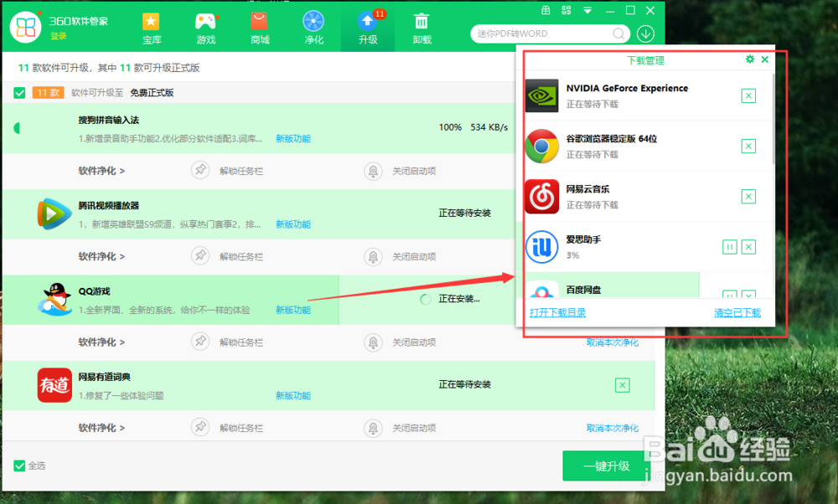Cancel 网易云音乐 download

click(x=748, y=197)
